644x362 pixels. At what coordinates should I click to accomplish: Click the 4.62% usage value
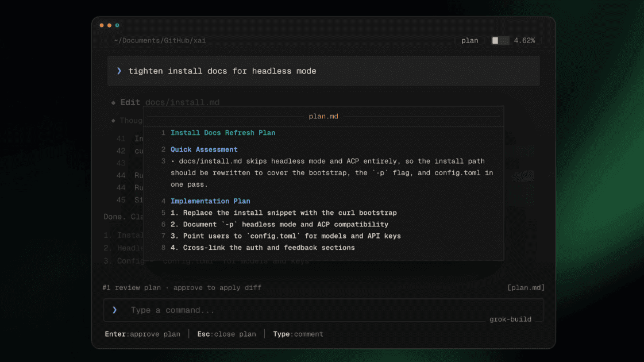(x=524, y=40)
